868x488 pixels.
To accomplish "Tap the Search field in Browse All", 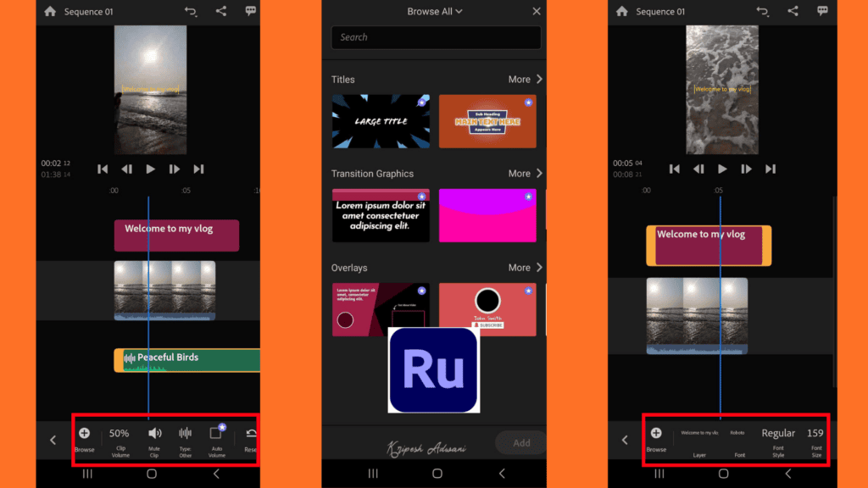I will (435, 37).
